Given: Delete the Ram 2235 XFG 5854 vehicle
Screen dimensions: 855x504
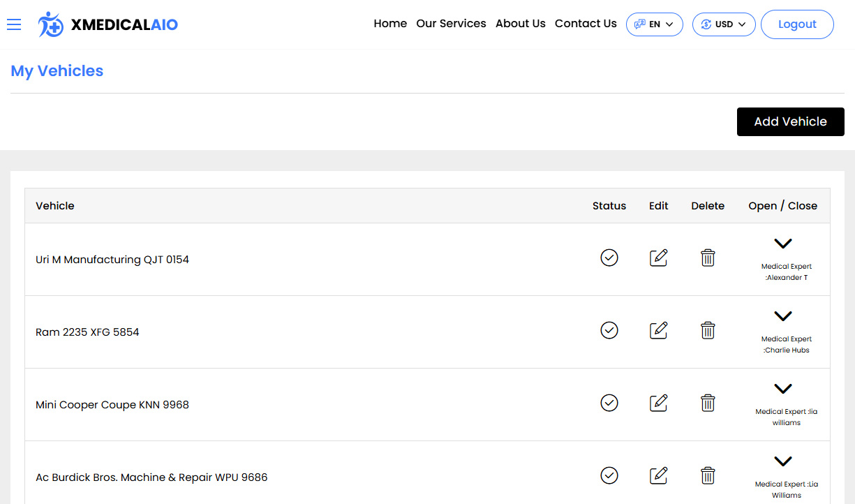Looking at the screenshot, I should (708, 330).
